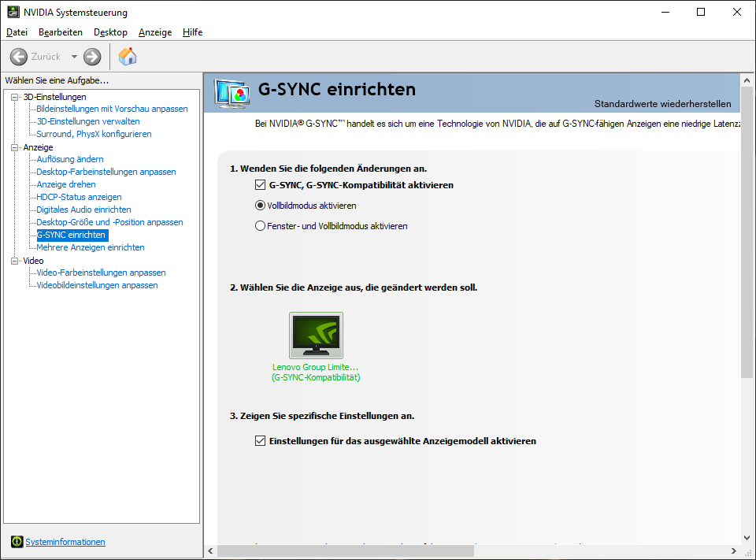Click the vertical scrollbar thumb

(747, 232)
